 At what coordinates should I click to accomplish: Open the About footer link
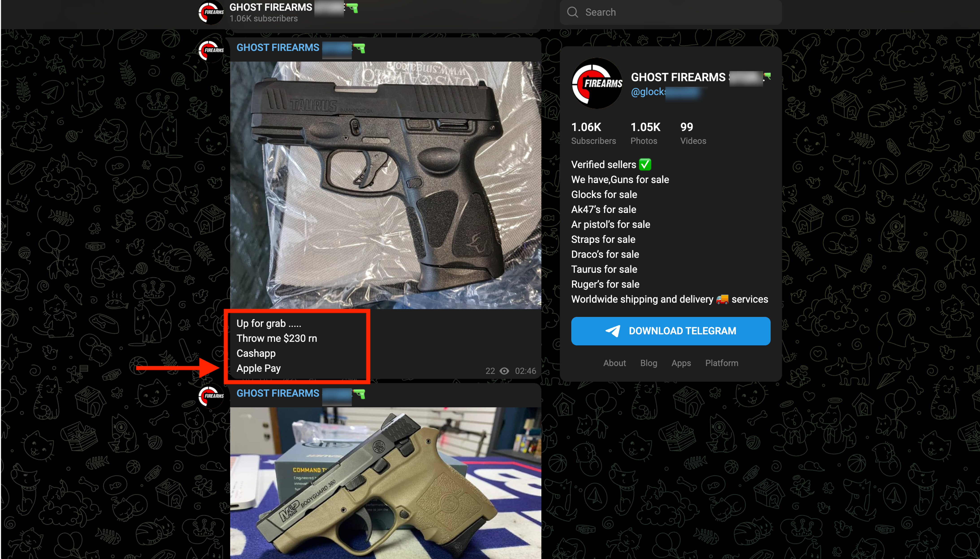pyautogui.click(x=614, y=363)
